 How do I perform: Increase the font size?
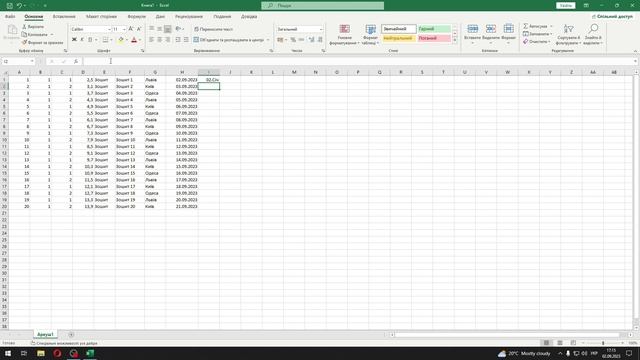pyautogui.click(x=131, y=29)
